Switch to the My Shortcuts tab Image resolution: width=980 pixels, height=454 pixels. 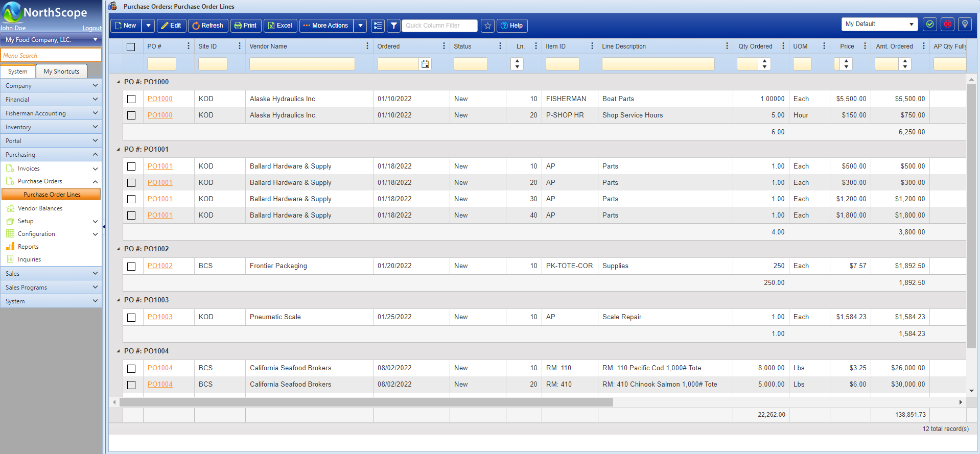coord(61,71)
